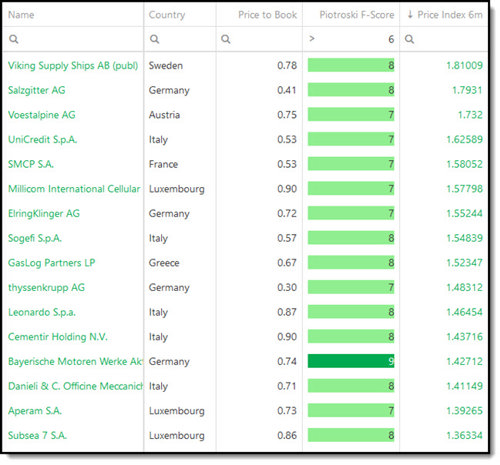Click the France country cell
This screenshot has height=465, width=500.
163,164
